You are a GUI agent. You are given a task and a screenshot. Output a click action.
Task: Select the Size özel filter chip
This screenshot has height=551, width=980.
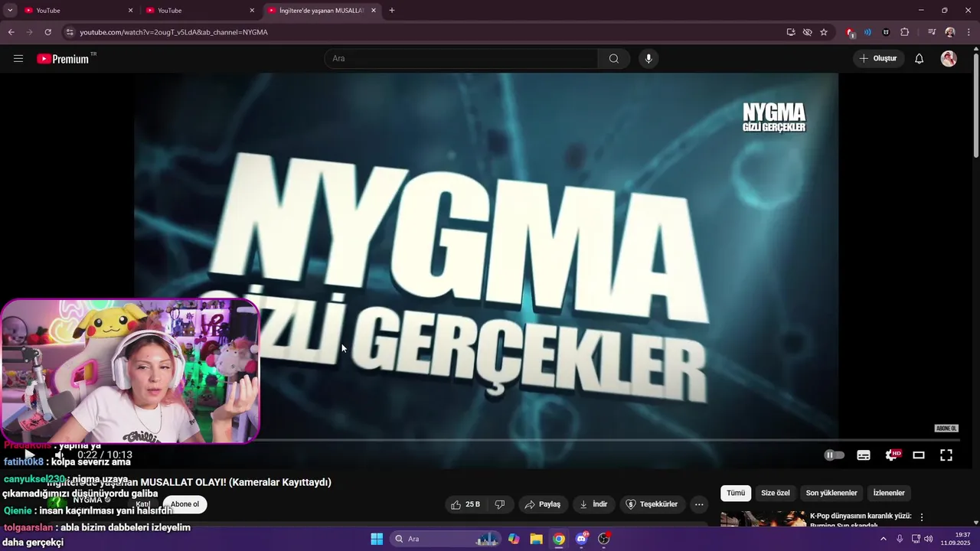click(775, 493)
